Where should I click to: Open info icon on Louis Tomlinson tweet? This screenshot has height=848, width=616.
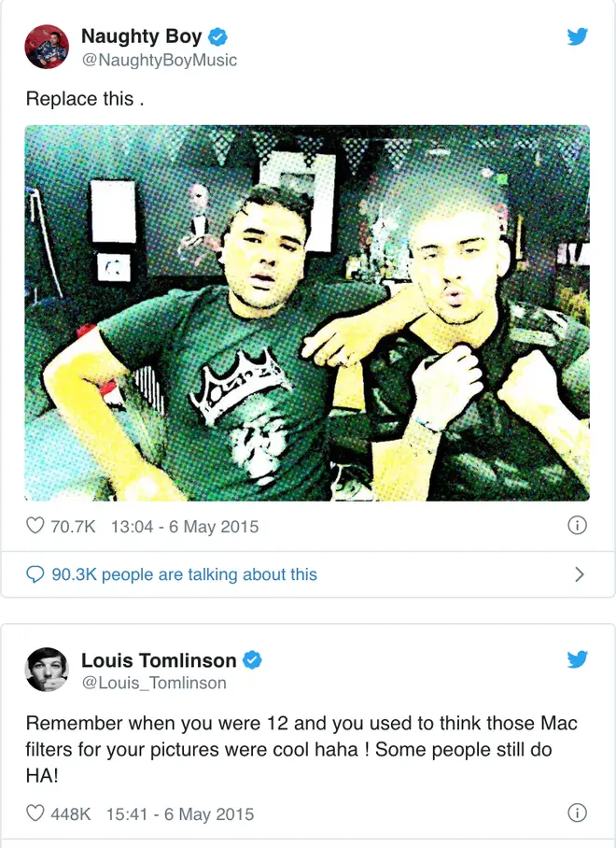click(x=577, y=813)
